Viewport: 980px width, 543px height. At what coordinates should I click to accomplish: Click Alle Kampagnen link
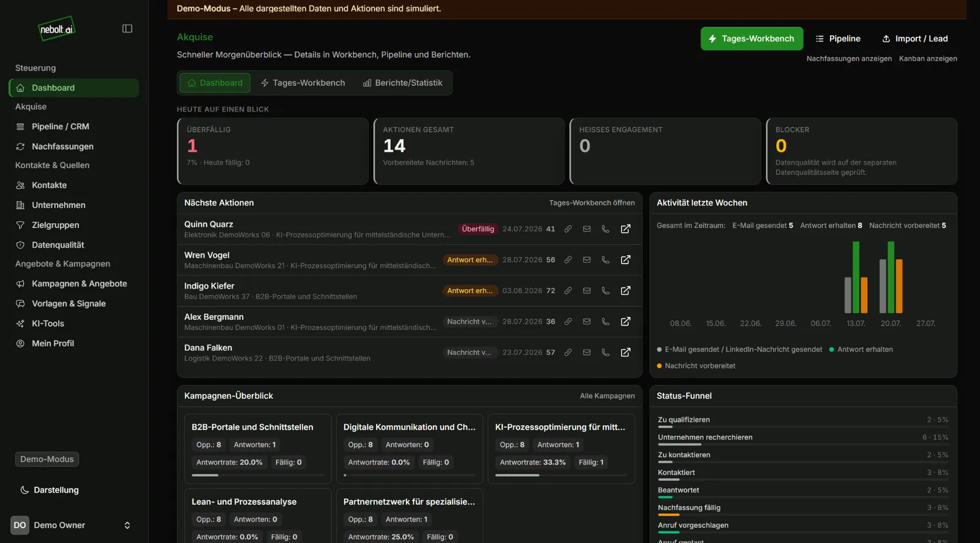click(x=607, y=396)
